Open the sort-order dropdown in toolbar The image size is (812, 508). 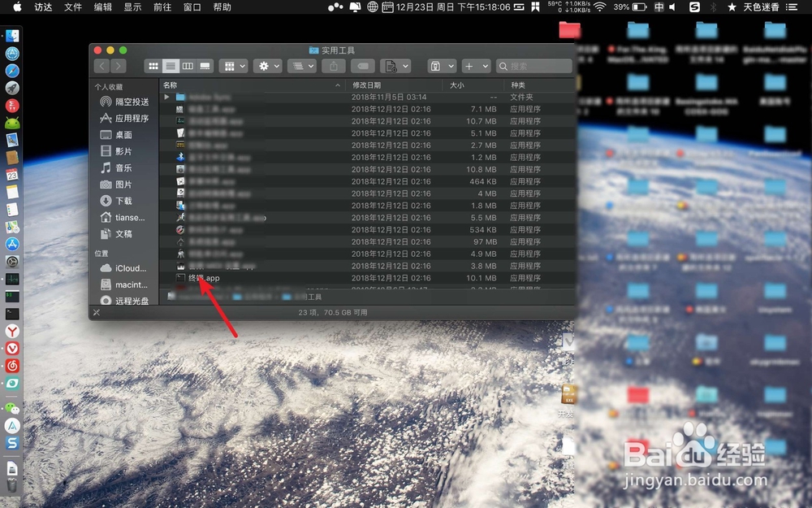click(x=302, y=67)
